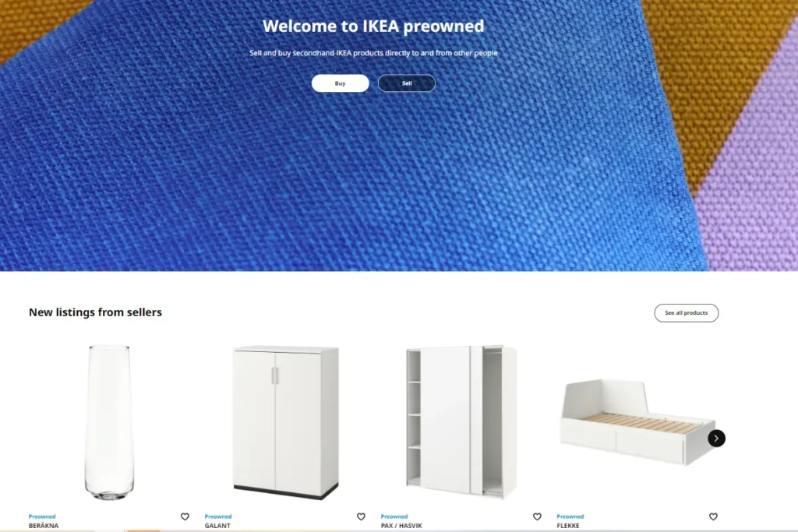Select the GALANT product name

(217, 526)
